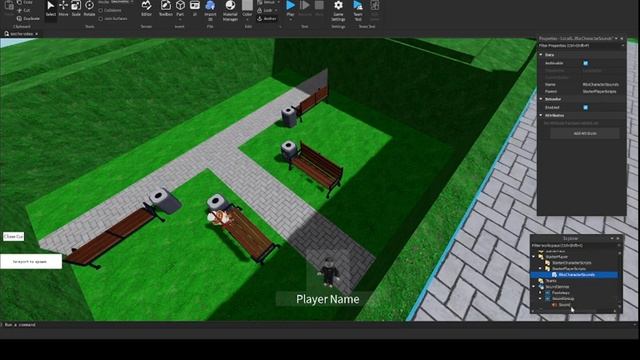
Task: Select StarterCharacterScripts in Explorer
Action: click(x=571, y=263)
